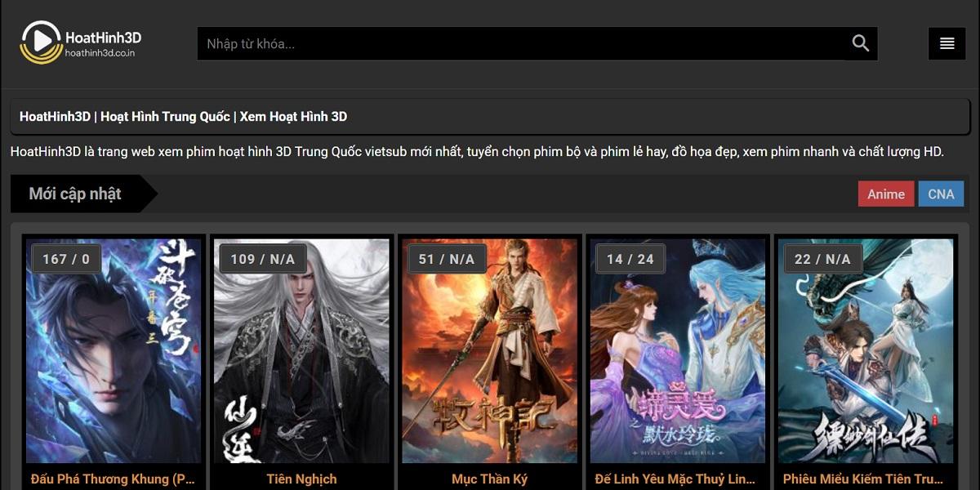This screenshot has width=980, height=490.
Task: Click the 14 / 24 episode badge
Action: [x=630, y=259]
